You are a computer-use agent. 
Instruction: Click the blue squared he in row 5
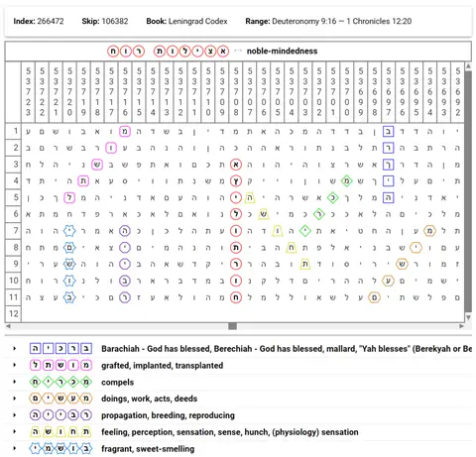tap(388, 197)
